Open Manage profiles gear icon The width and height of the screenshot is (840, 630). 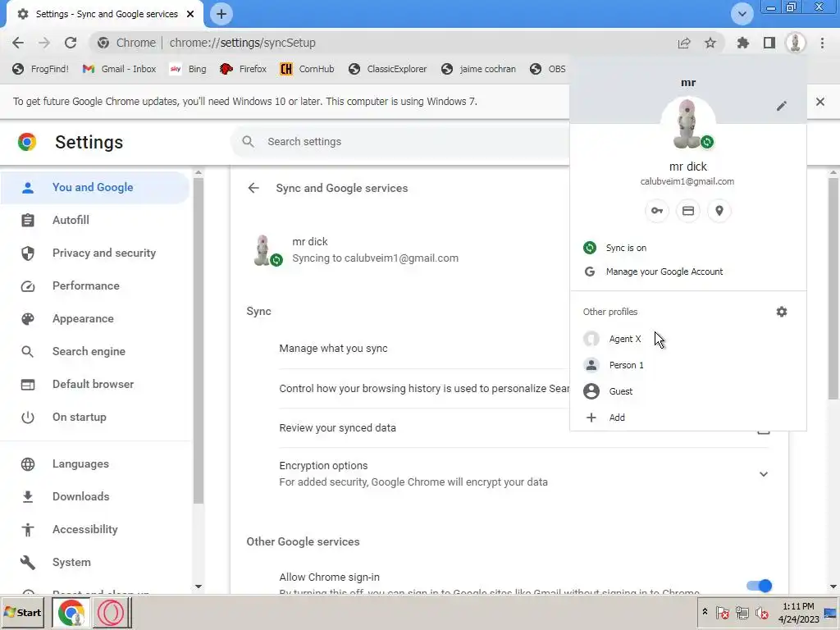tap(782, 312)
